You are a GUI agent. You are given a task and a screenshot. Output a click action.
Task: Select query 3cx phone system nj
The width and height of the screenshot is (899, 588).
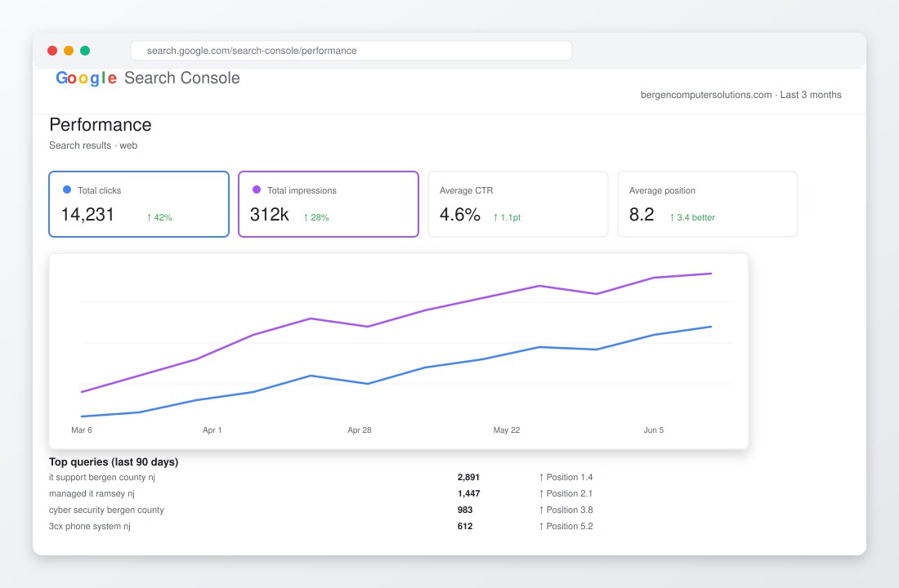(x=89, y=526)
